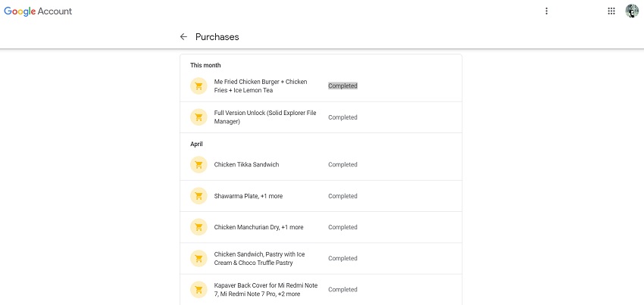
Task: Click the Google Account logo
Action: [39, 11]
